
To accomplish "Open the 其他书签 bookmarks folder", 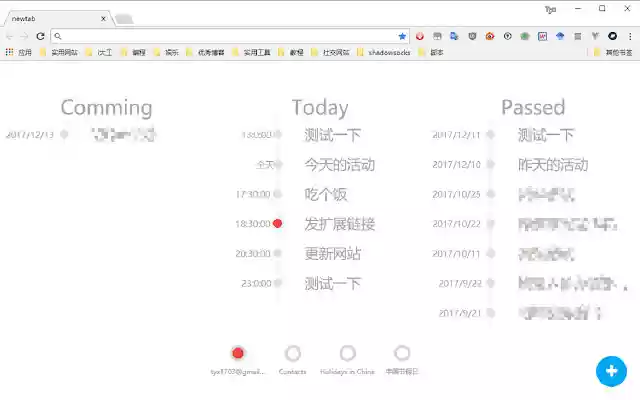I will click(613, 52).
